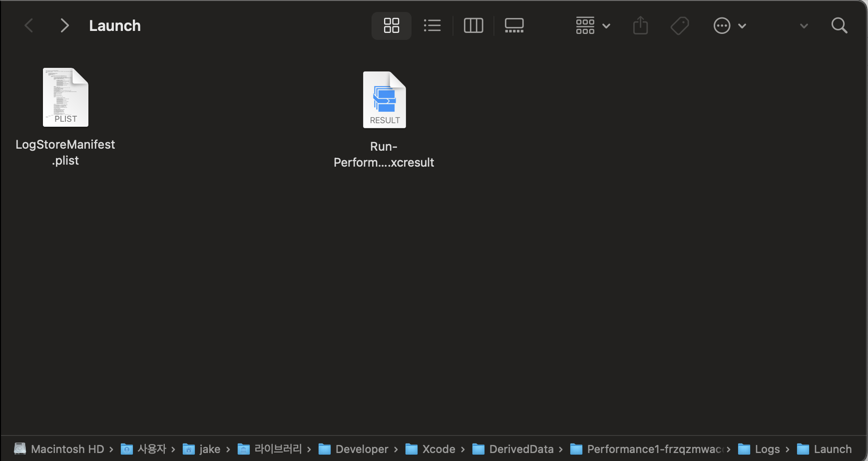Go forward with the right chevron
Viewport: 868px width, 461px height.
pos(64,25)
